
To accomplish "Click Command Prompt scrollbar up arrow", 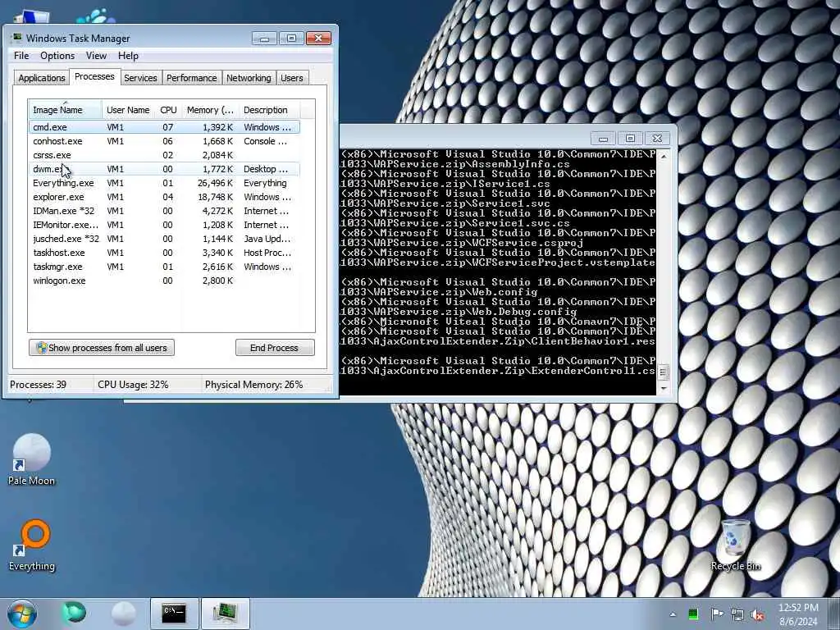I will tap(664, 157).
